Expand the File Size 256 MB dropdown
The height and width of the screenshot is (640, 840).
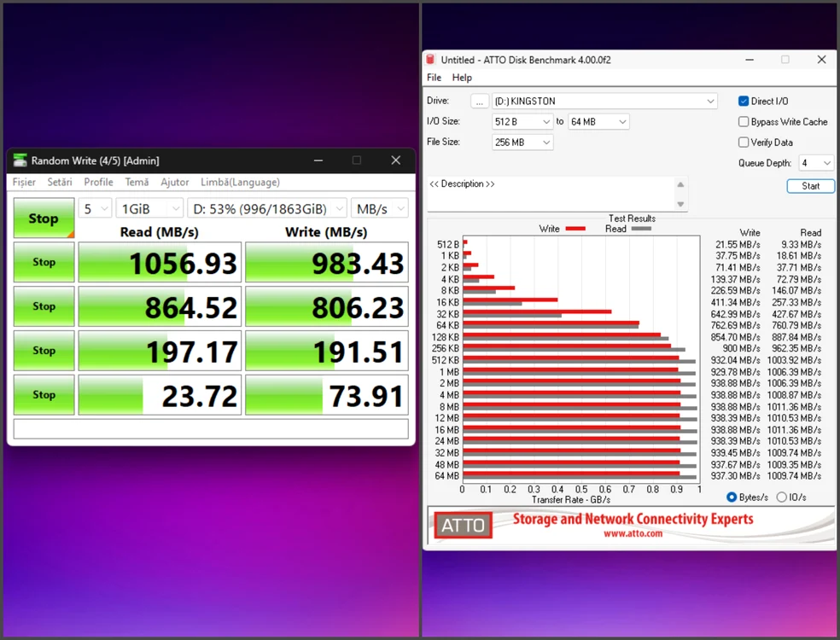(522, 143)
